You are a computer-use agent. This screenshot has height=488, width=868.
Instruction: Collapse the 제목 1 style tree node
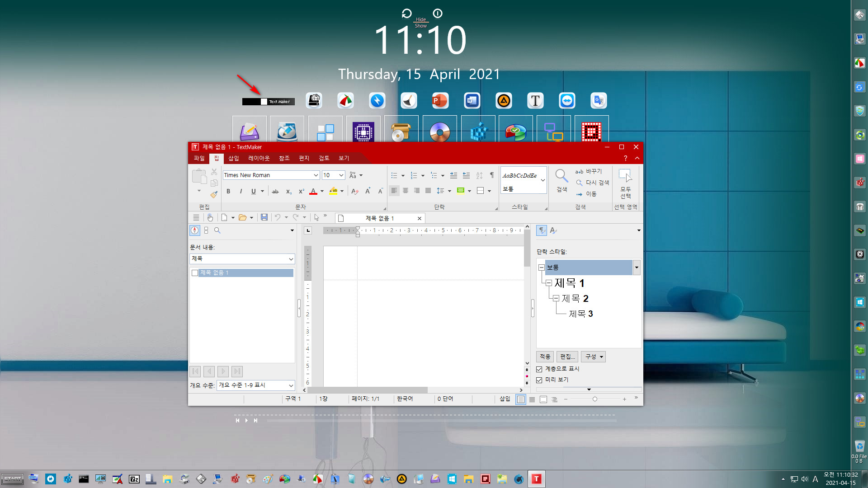pos(548,283)
